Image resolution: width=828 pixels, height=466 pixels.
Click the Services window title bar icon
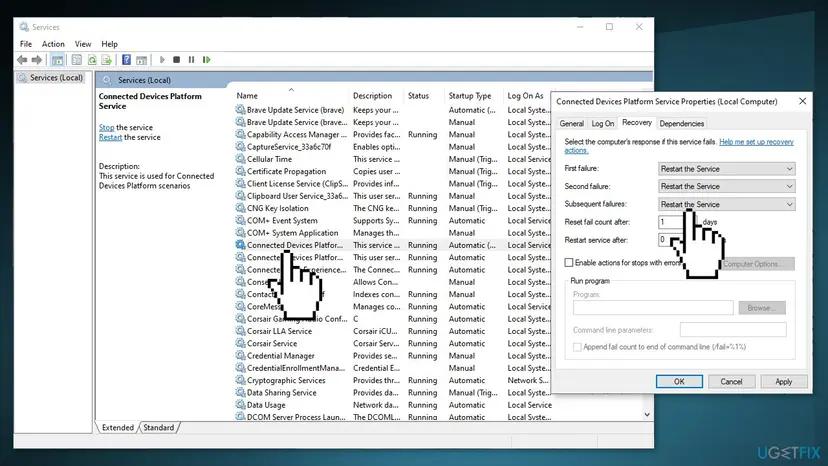pyautogui.click(x=24, y=26)
